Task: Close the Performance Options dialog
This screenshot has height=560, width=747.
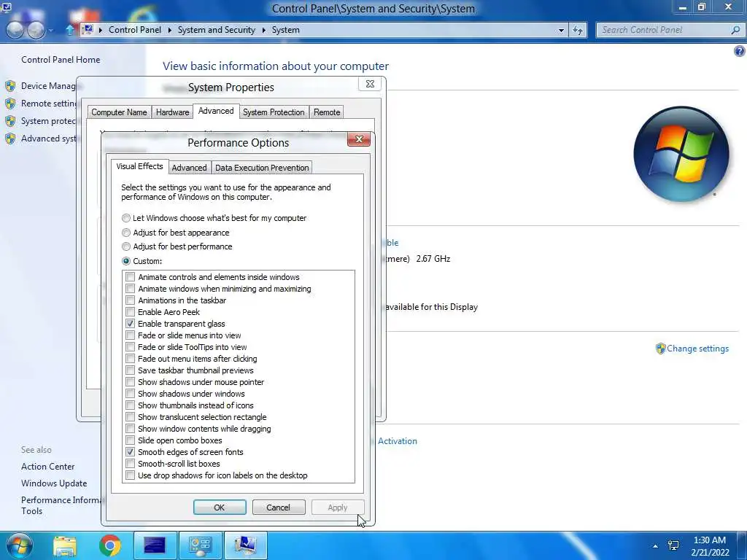Action: tap(359, 139)
